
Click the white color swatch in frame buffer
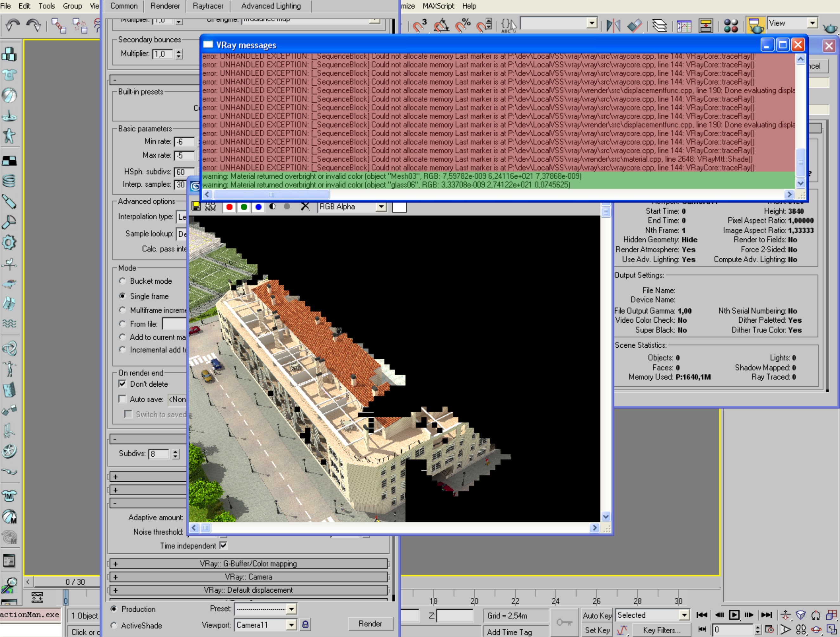(x=399, y=207)
